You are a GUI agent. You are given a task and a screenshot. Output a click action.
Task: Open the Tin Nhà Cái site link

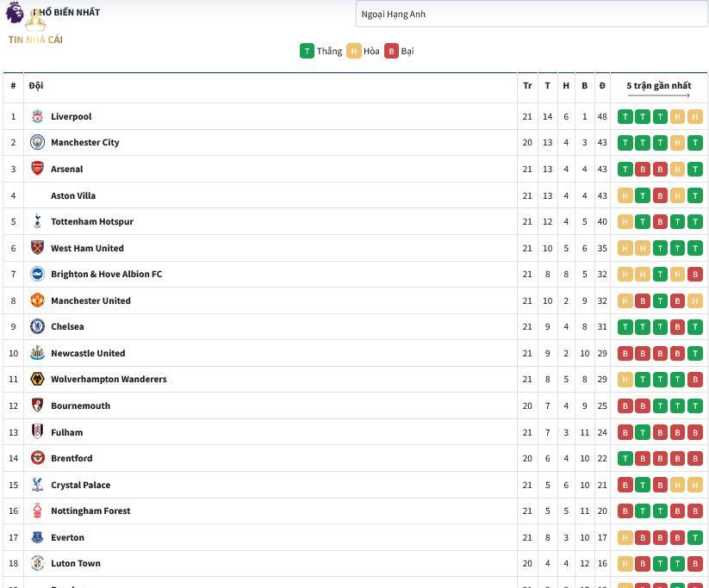[x=35, y=40]
